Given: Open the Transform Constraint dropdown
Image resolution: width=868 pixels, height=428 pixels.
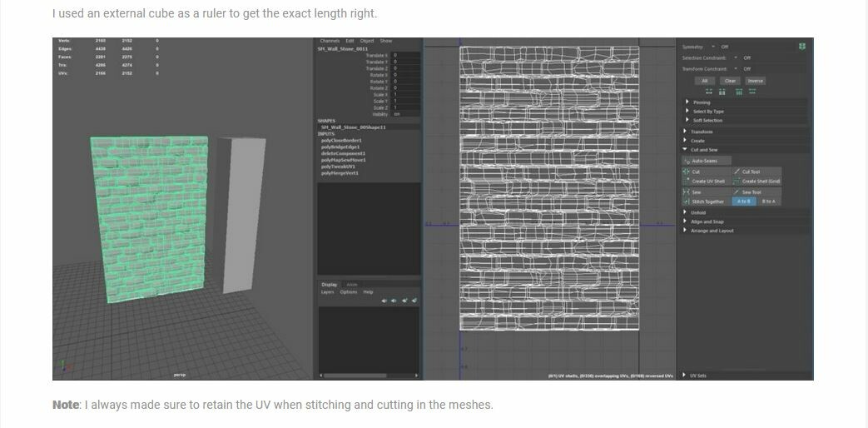Looking at the screenshot, I should [x=736, y=68].
